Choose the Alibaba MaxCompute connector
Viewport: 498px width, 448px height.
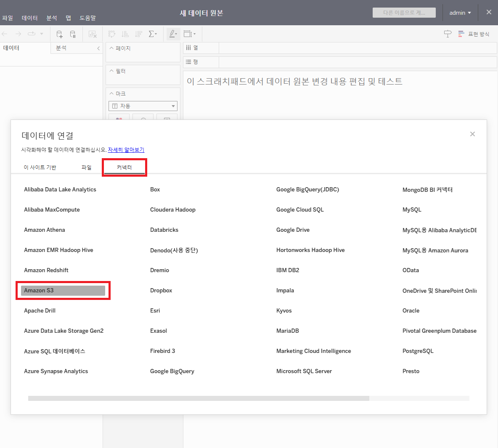coord(52,210)
